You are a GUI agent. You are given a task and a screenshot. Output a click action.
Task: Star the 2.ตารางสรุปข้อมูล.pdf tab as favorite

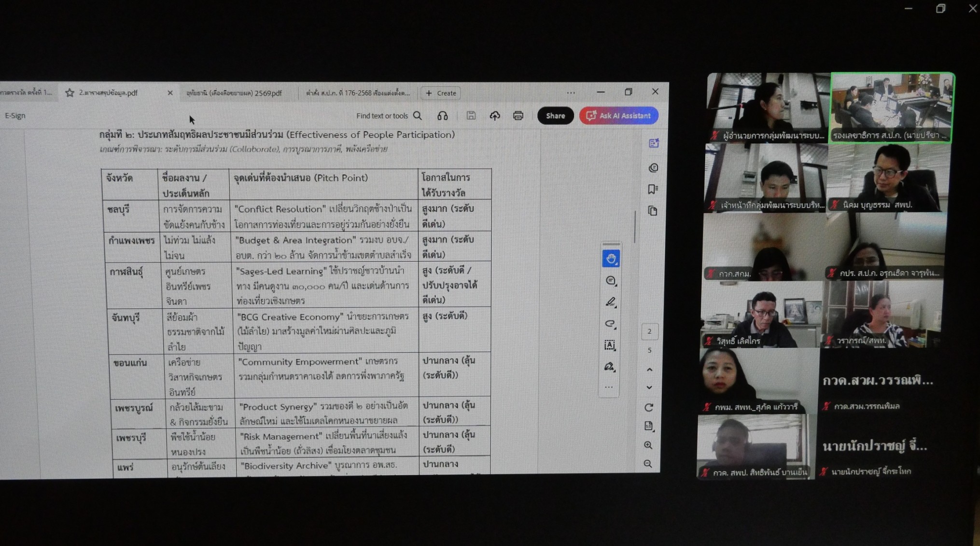click(x=70, y=93)
